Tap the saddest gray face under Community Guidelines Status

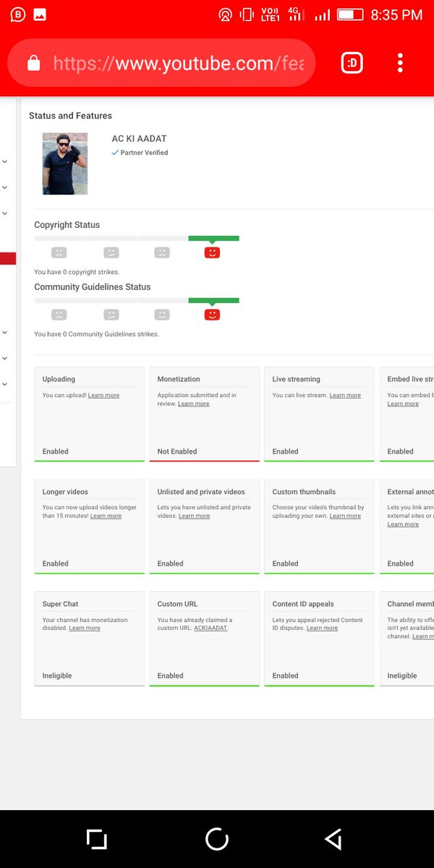pos(59,315)
